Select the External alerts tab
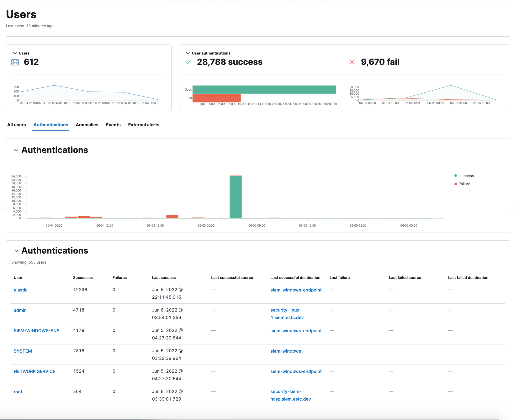Viewport: 514px width, 420px height. click(x=144, y=125)
